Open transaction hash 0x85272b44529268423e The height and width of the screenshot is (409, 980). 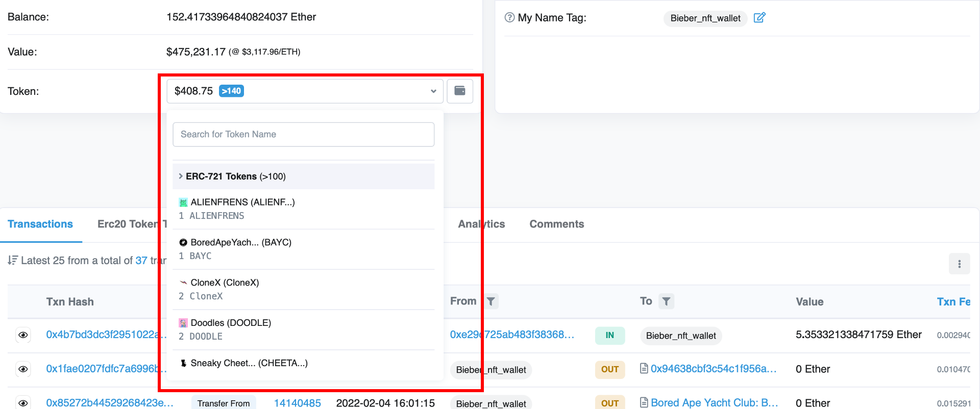(110, 403)
